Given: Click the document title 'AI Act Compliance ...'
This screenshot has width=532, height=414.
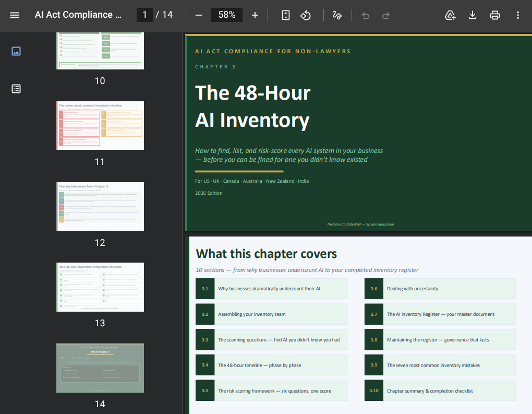Looking at the screenshot, I should pyautogui.click(x=78, y=15).
